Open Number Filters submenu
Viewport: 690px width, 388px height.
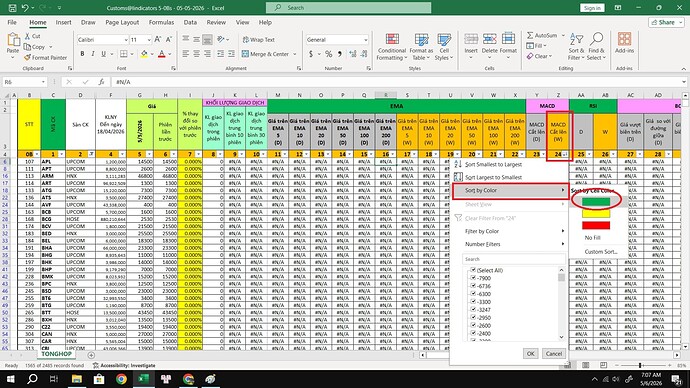(510, 244)
